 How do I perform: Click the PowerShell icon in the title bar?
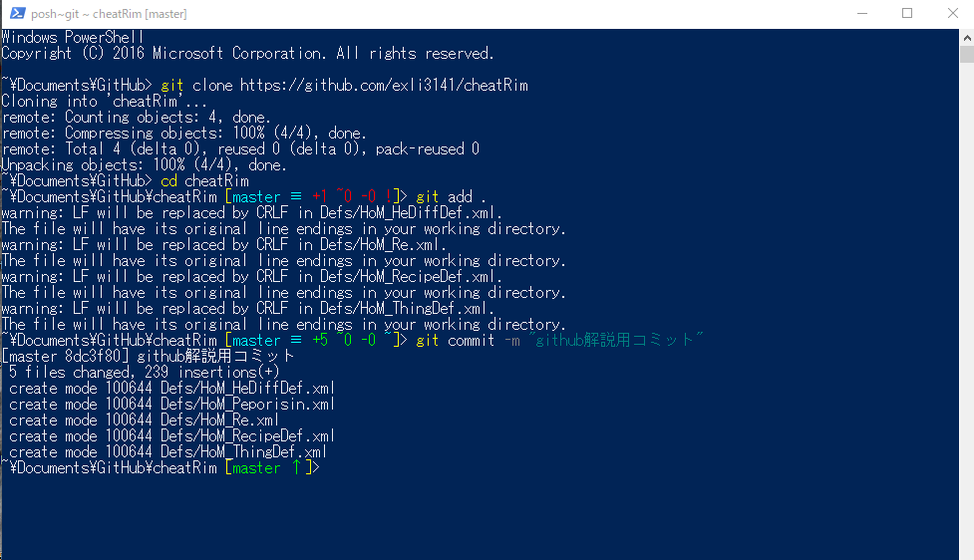(x=17, y=13)
